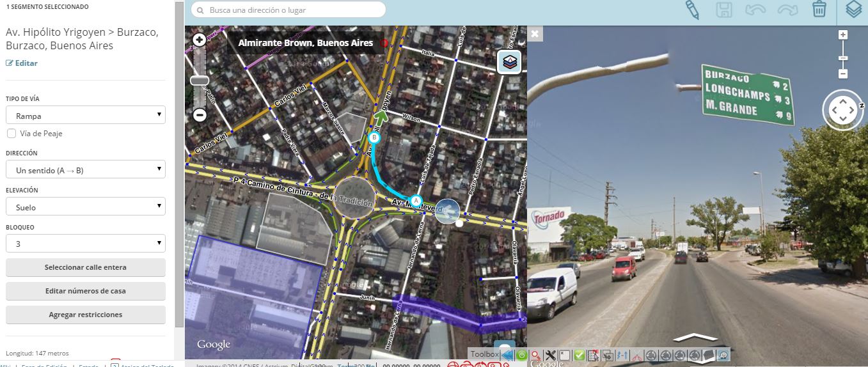Click the Longitud: 147 metros text

(37, 353)
